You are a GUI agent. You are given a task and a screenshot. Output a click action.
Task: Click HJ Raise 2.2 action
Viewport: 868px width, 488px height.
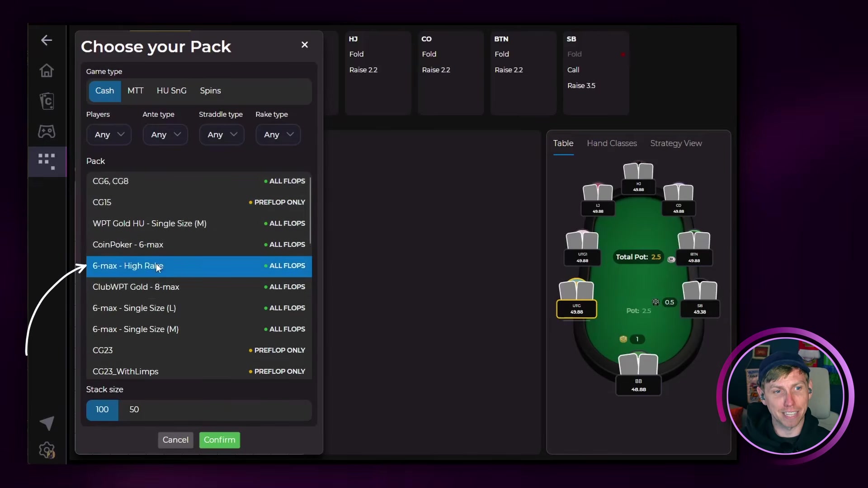[363, 70]
